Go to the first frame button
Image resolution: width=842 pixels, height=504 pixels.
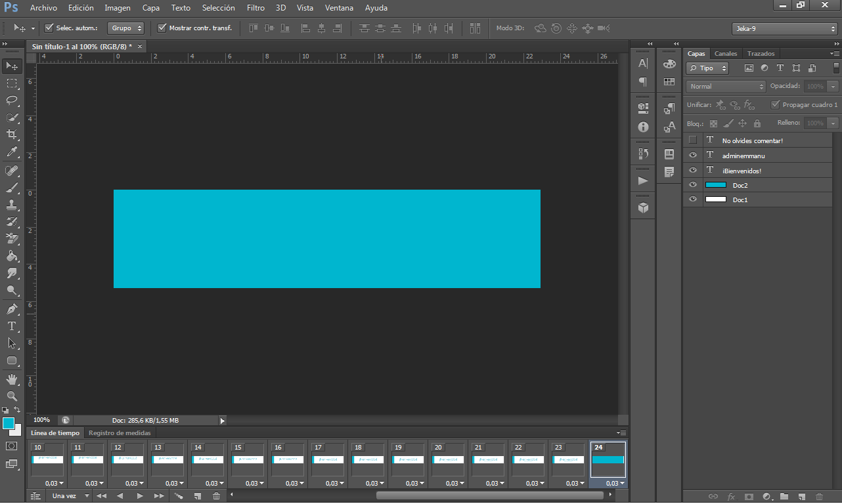pos(101,496)
